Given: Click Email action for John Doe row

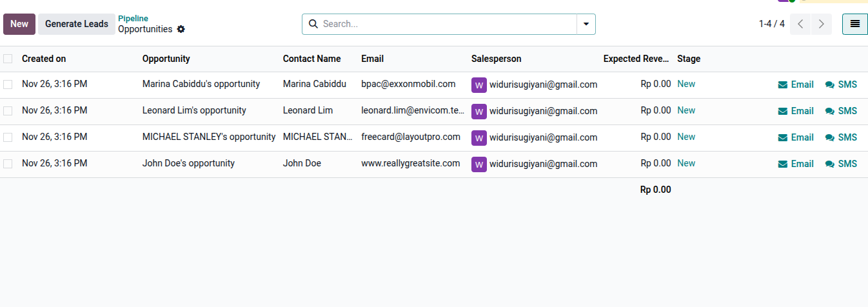Looking at the screenshot, I should coord(796,164).
